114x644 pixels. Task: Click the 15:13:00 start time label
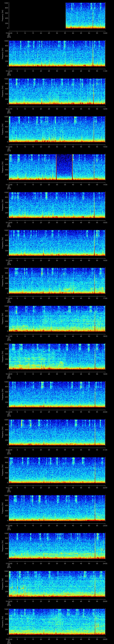pyautogui.click(x=9, y=184)
